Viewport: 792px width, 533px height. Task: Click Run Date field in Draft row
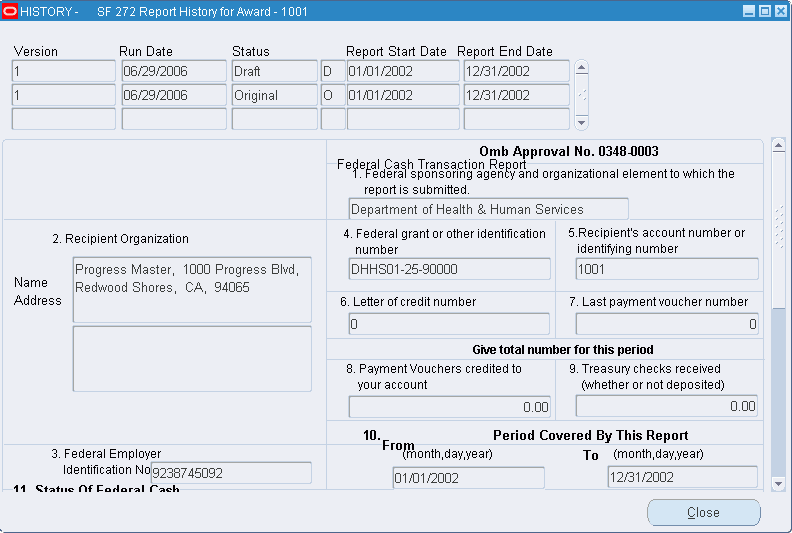174,71
